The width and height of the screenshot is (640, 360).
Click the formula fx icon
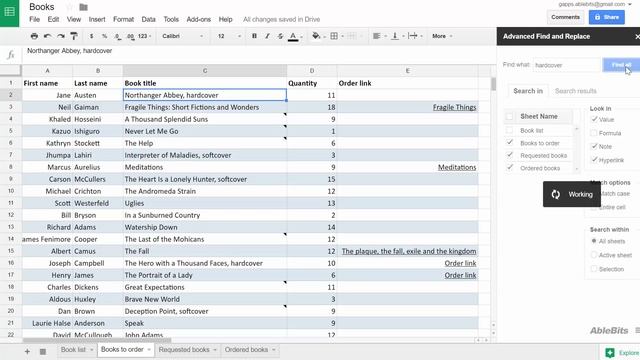[11, 54]
